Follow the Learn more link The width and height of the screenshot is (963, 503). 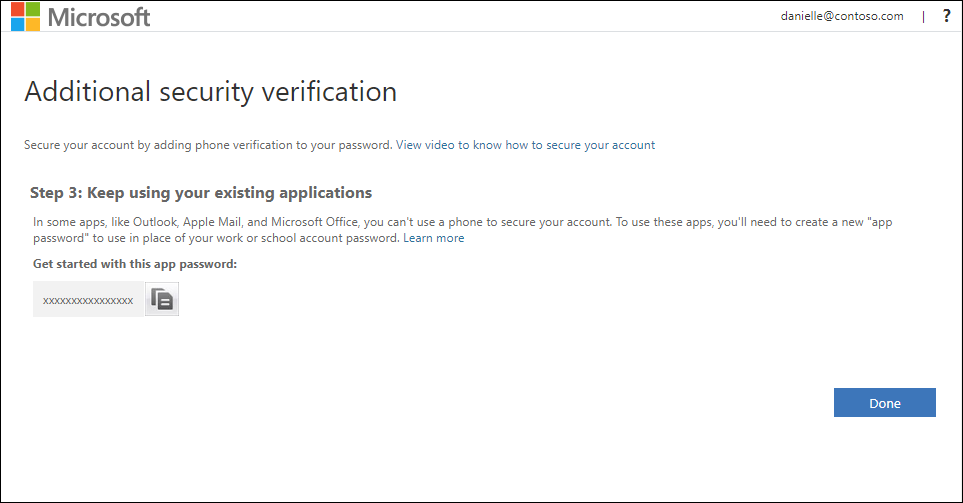tap(434, 238)
